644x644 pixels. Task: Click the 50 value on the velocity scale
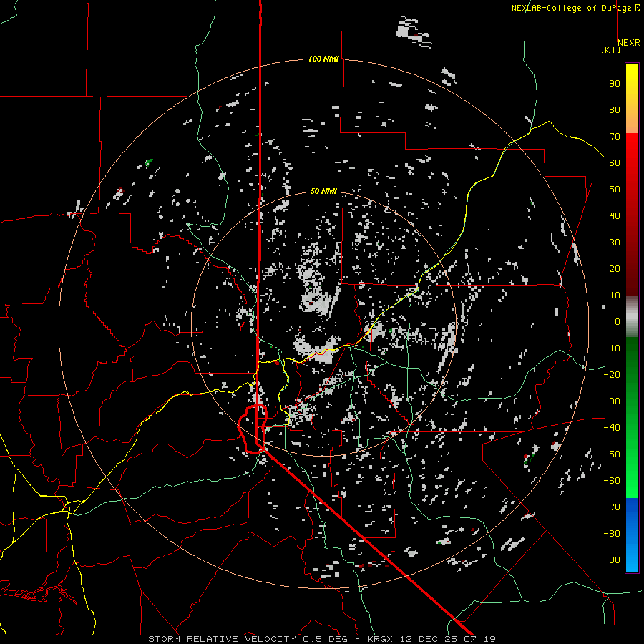615,190
